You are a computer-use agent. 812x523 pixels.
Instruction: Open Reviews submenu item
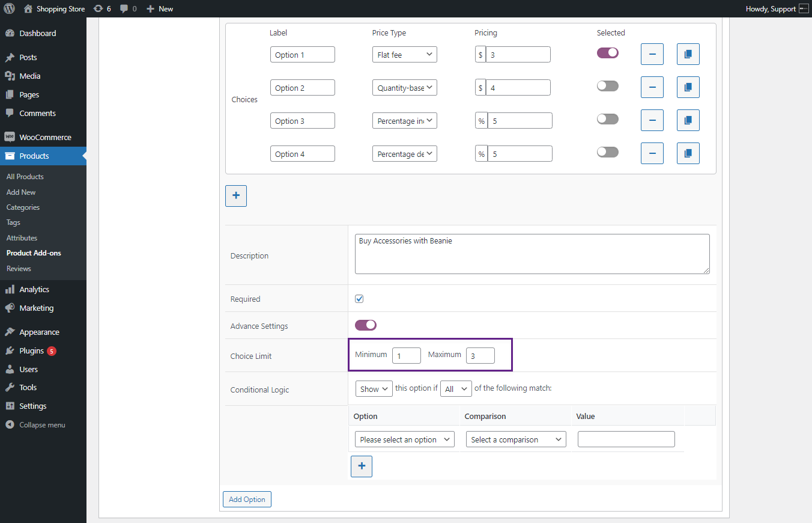19,269
